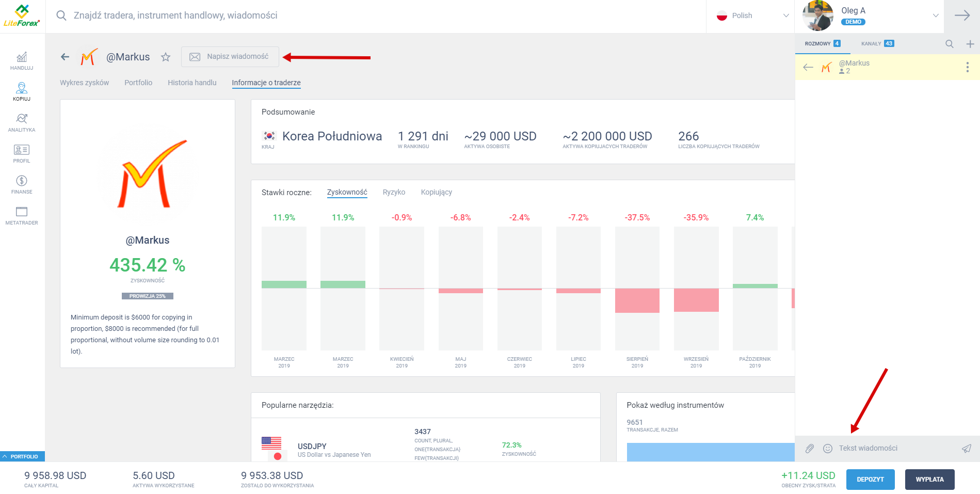980x494 pixels.
Task: Open the Analityka sidebar section
Action: [x=22, y=123]
